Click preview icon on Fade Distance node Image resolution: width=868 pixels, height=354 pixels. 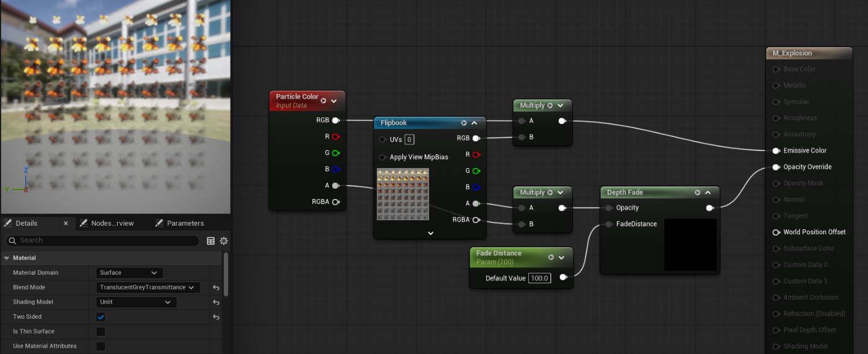click(x=551, y=257)
